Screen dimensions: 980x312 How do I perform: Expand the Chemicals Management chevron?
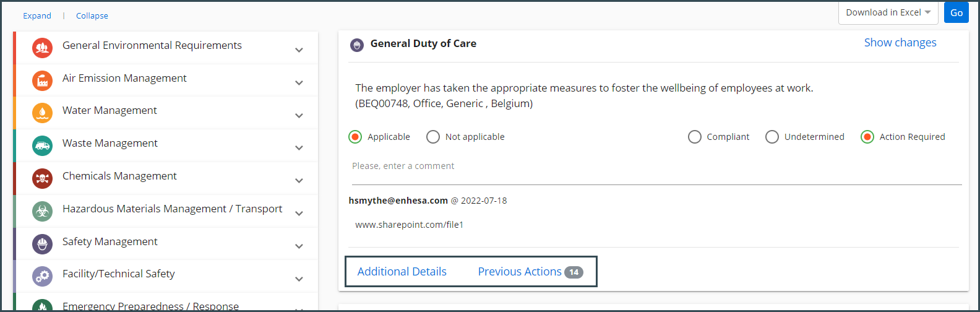299,180
